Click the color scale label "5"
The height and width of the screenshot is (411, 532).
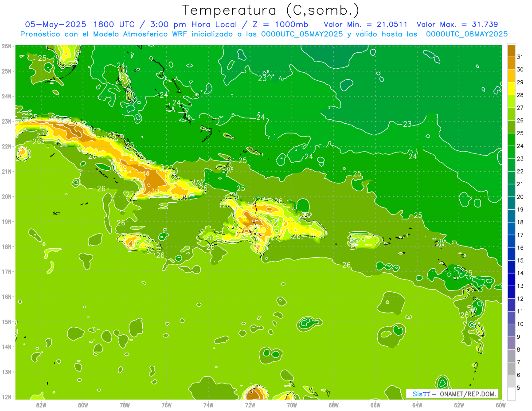point(518,388)
